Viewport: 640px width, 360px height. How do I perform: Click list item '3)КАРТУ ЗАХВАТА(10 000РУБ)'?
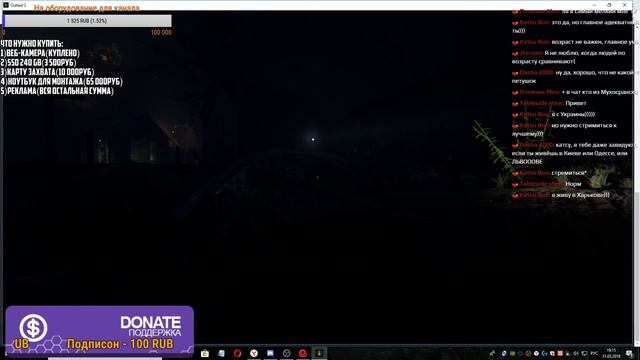[x=47, y=72]
